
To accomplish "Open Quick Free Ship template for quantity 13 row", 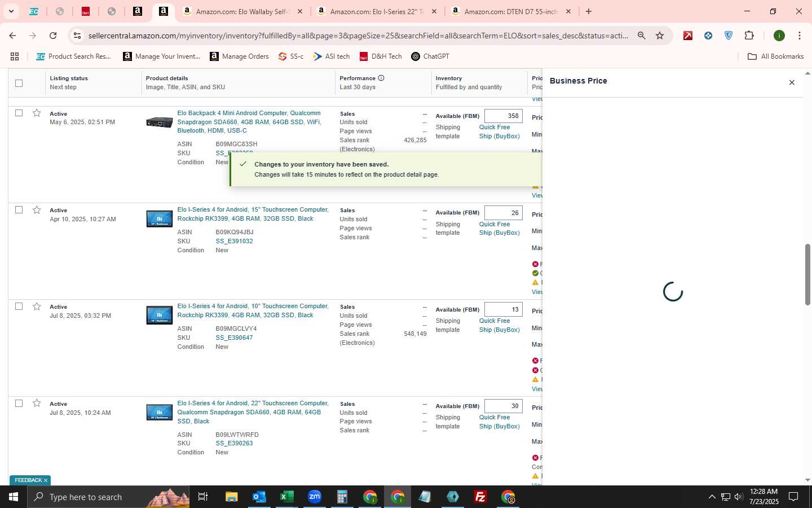I will 499,325.
